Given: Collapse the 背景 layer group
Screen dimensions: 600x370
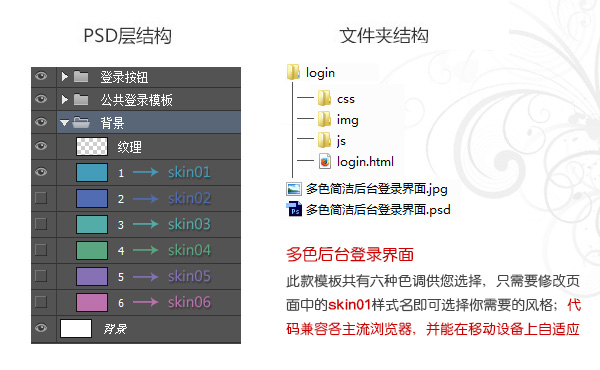Looking at the screenshot, I should point(64,123).
